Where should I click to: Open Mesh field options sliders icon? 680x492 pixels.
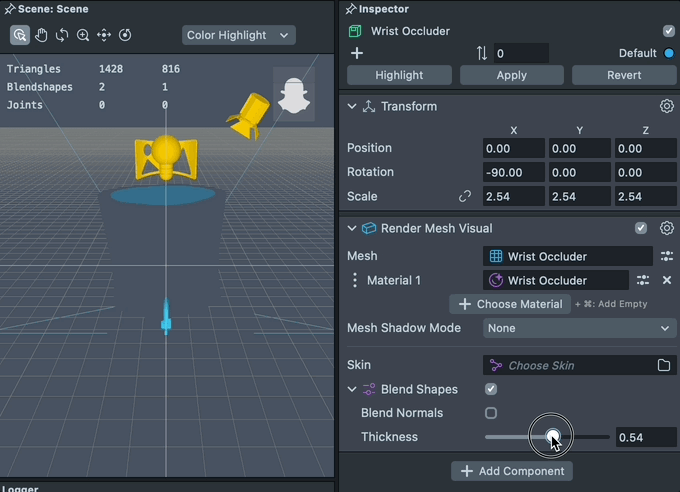click(x=667, y=256)
